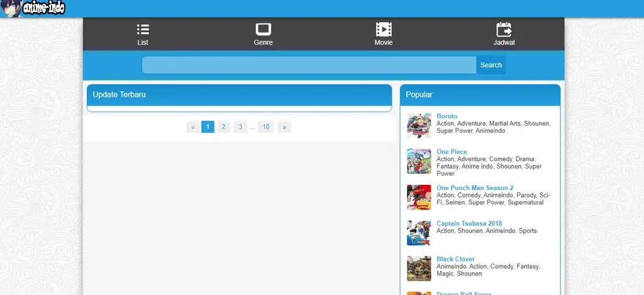Go to next page with » button

284,126
